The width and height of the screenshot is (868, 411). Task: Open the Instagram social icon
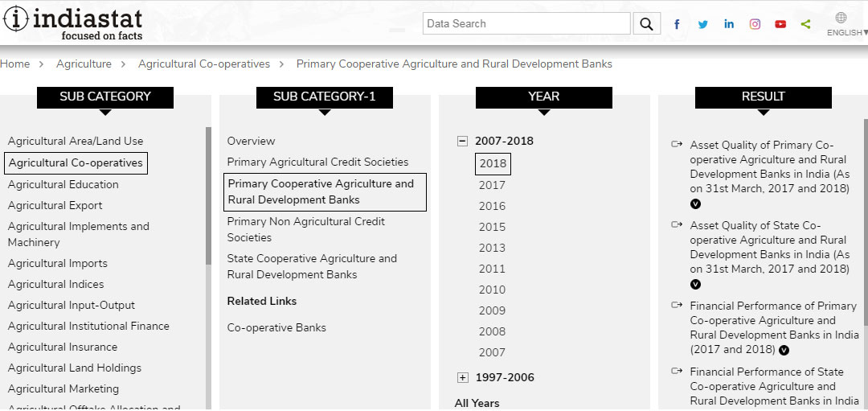coord(755,24)
